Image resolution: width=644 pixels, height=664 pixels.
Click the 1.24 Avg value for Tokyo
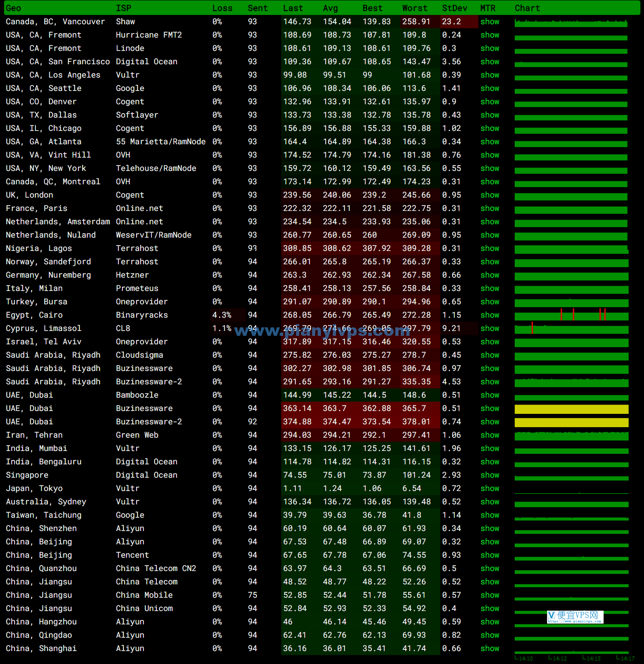coord(332,489)
